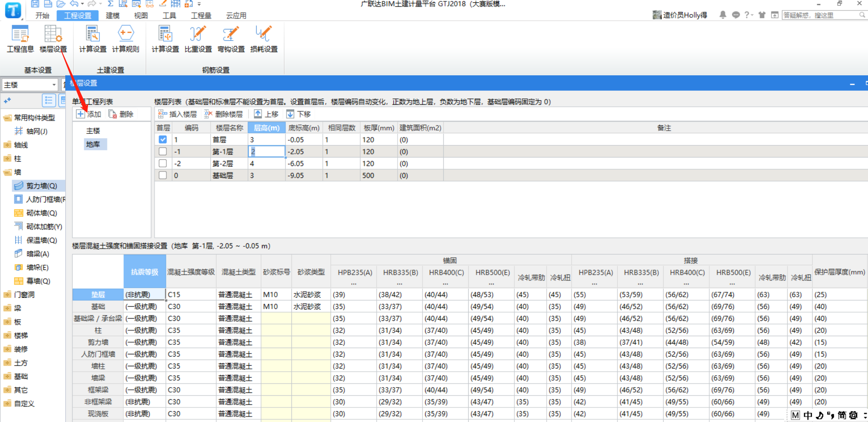The height and width of the screenshot is (422, 868).
Task: Select 主楼 in 单项工程列表
Action: coord(93,131)
